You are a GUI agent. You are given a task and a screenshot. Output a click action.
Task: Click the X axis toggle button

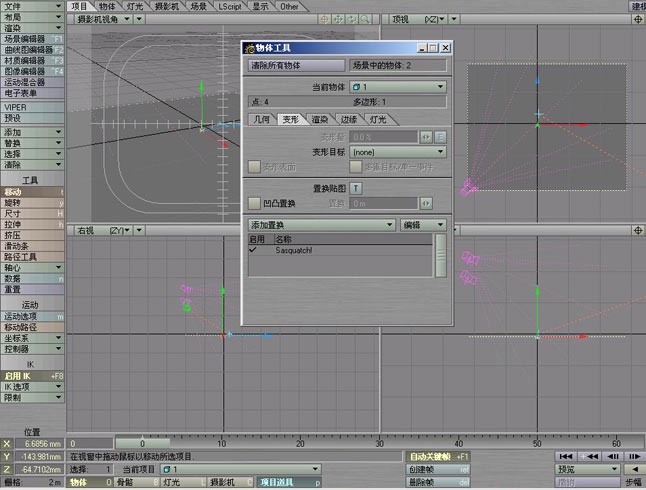tap(7, 444)
